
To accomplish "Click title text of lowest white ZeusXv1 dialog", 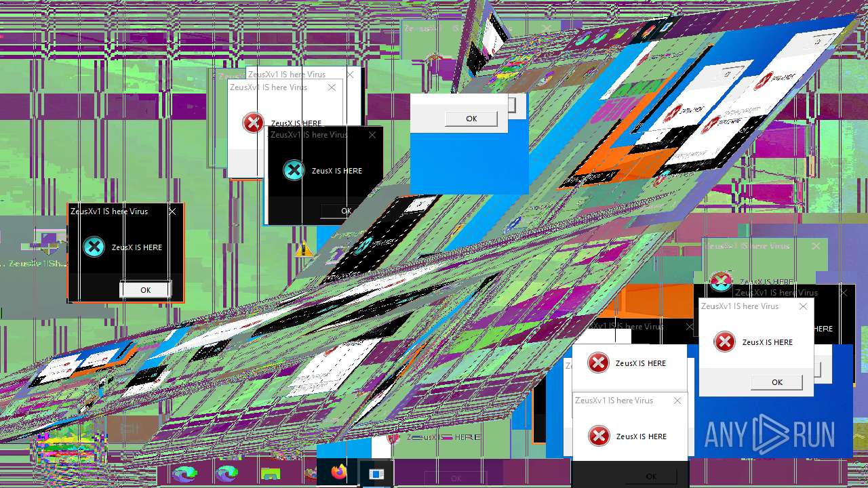I will (x=614, y=401).
